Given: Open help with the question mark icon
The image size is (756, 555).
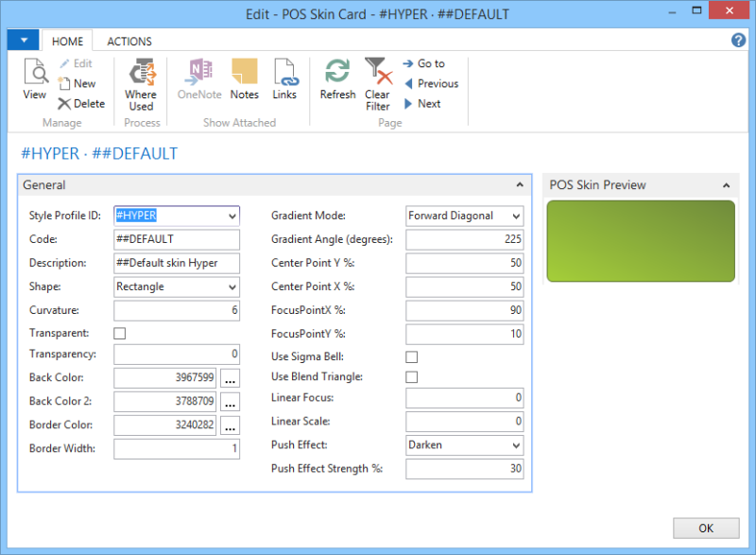Looking at the screenshot, I should click(739, 40).
